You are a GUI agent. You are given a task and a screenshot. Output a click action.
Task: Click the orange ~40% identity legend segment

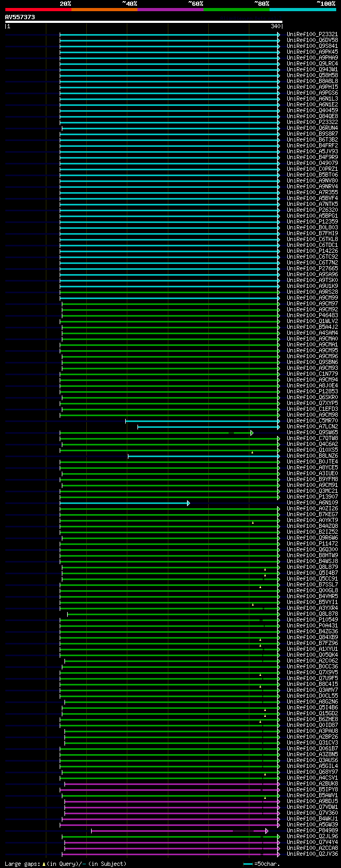pyautogui.click(x=104, y=10)
